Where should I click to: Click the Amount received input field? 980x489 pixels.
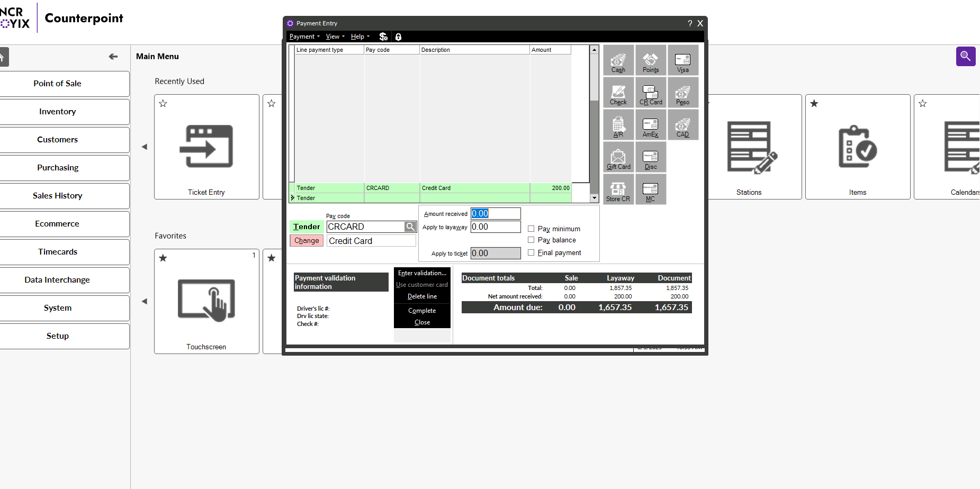pos(496,213)
